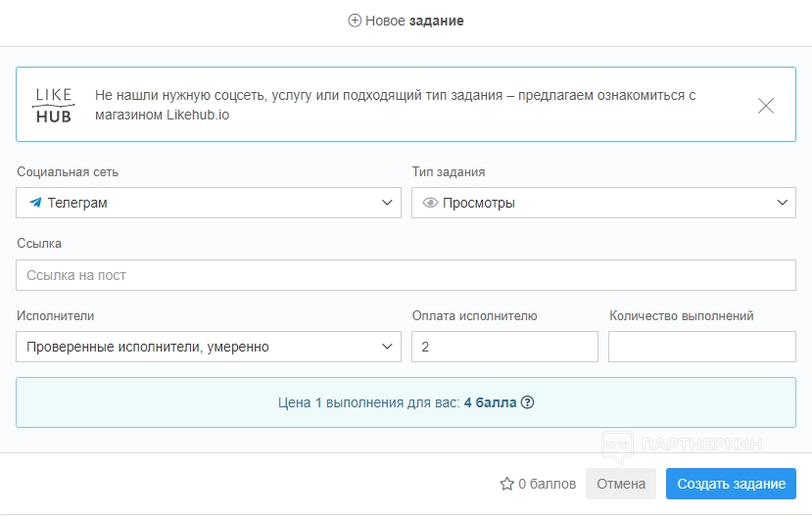Click the Новое задание heading
Viewport: 812px width, 516px height.
click(x=414, y=21)
